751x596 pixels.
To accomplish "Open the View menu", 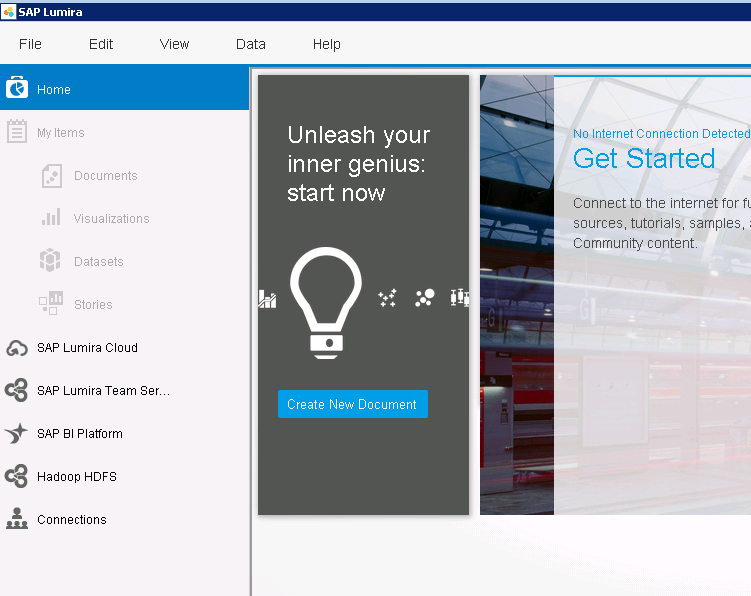I will tap(174, 44).
